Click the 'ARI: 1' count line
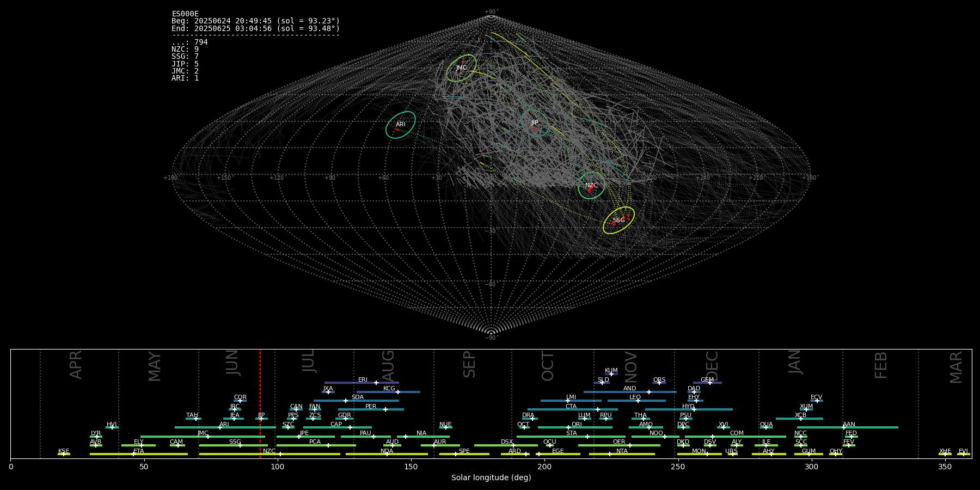 coord(185,78)
